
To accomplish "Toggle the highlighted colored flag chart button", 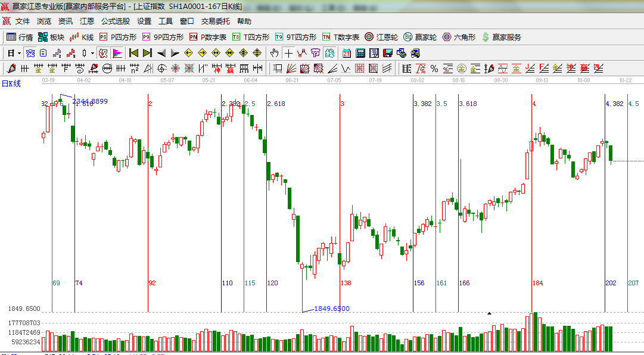I will 117,53.
